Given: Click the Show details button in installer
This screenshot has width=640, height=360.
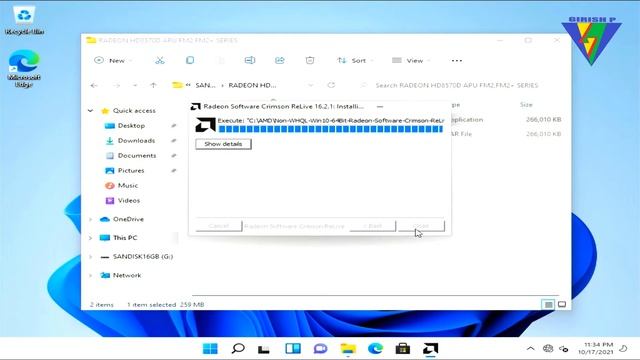Looking at the screenshot, I should [223, 144].
